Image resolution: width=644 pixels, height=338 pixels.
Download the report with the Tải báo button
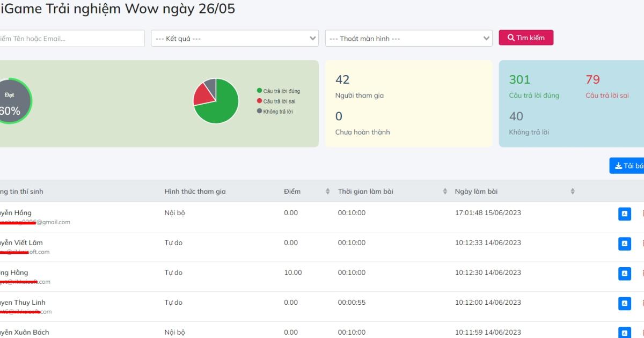pyautogui.click(x=627, y=166)
